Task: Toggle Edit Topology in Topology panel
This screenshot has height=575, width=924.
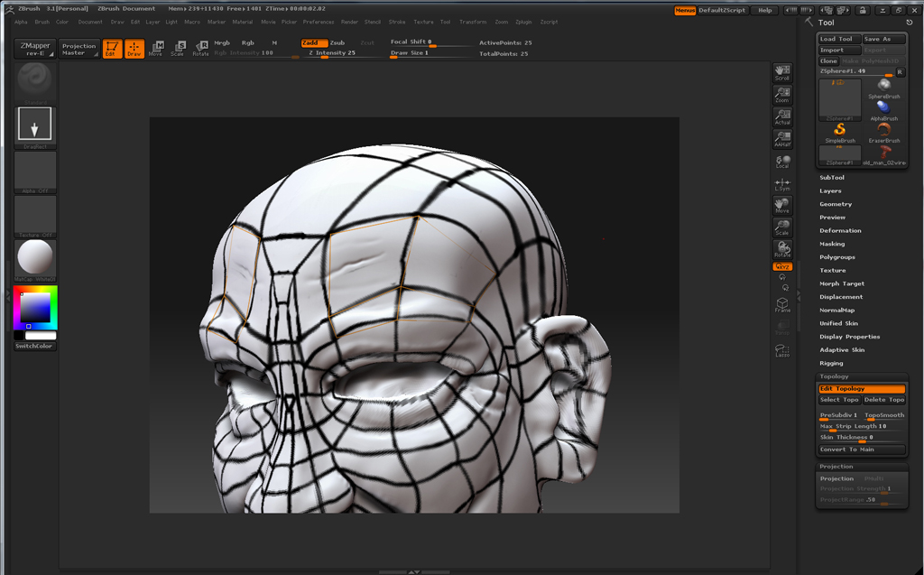Action: 862,389
